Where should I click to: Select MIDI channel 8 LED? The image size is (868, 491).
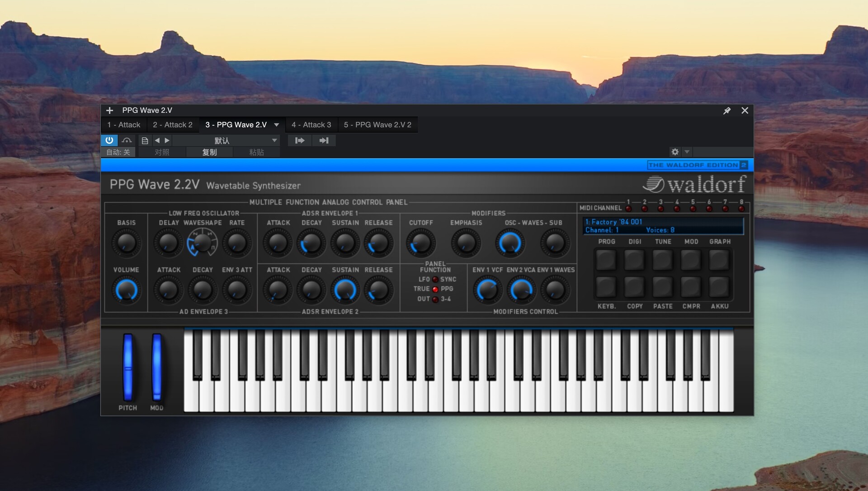pyautogui.click(x=741, y=209)
